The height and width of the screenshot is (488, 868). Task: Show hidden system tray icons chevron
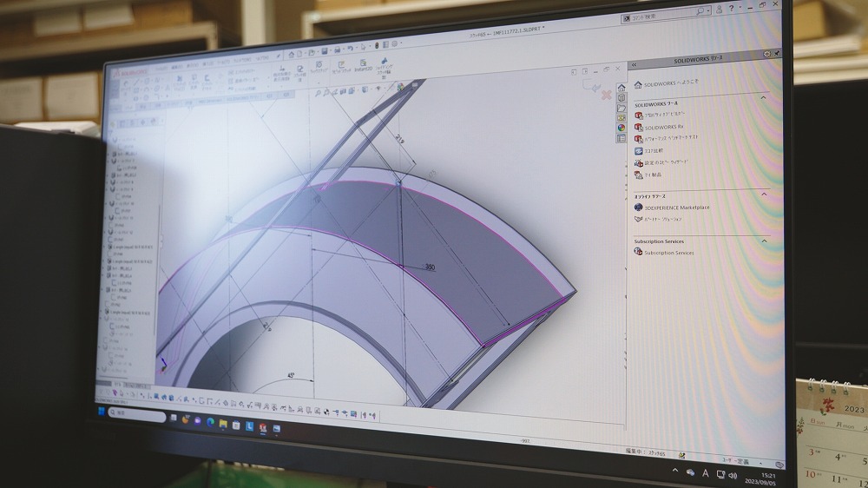[675, 471]
